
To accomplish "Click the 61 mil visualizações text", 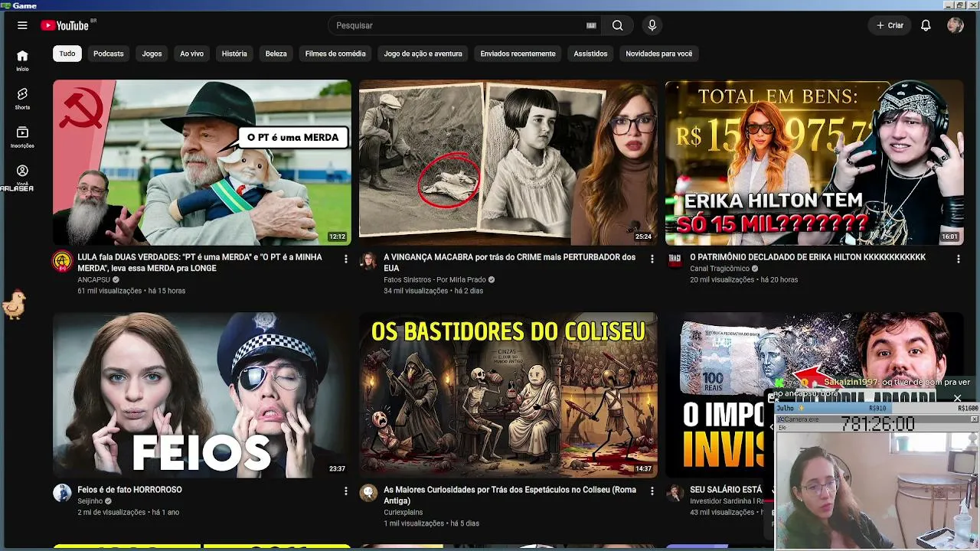I will [109, 291].
